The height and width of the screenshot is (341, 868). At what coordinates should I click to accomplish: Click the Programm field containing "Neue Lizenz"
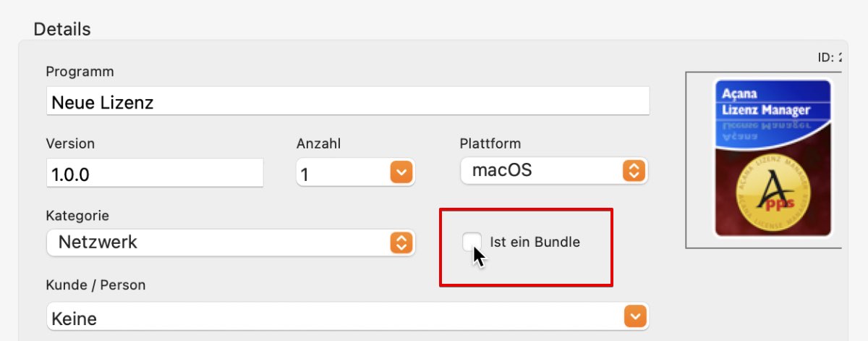point(347,101)
